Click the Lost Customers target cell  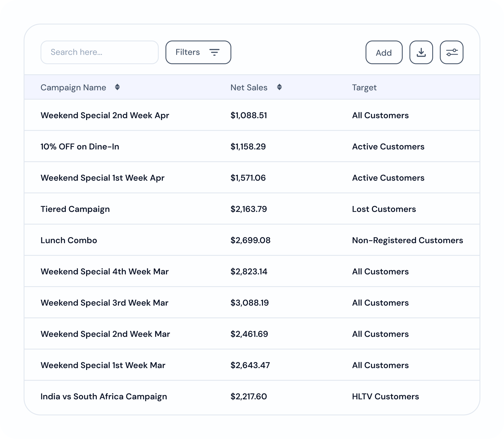pos(384,209)
